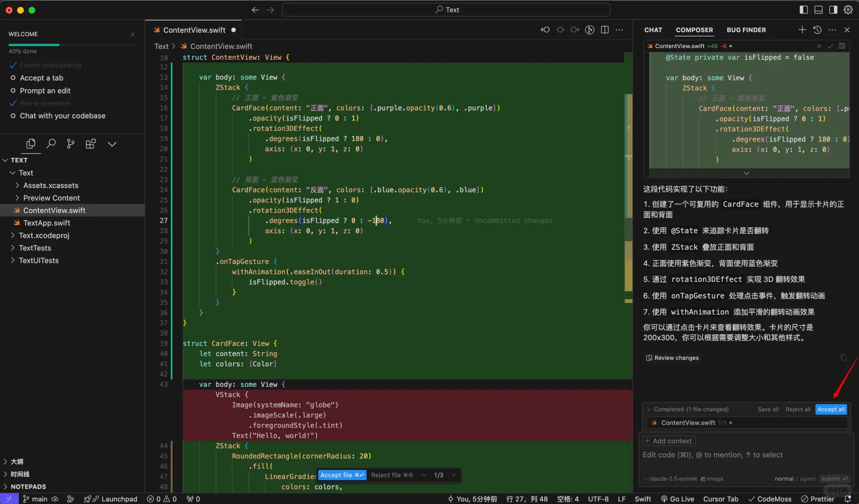Open the Search icon in sidebar
859x504 pixels.
coord(51,144)
